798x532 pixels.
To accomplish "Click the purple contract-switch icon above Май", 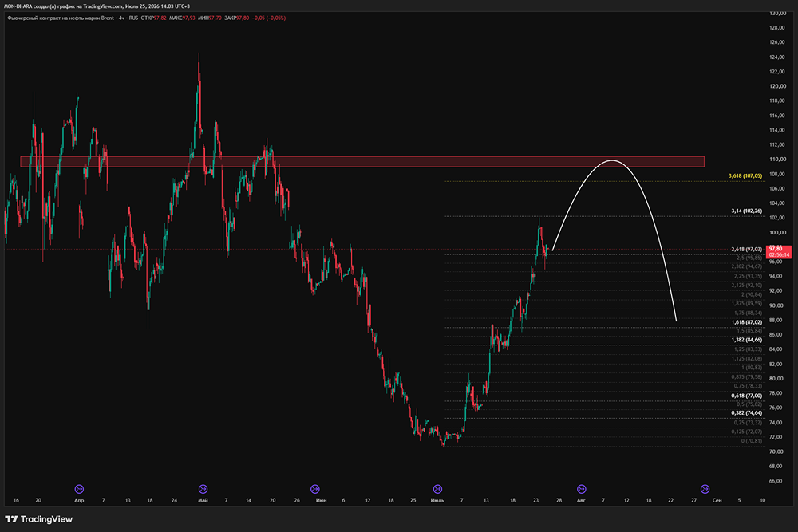I will pos(203,489).
